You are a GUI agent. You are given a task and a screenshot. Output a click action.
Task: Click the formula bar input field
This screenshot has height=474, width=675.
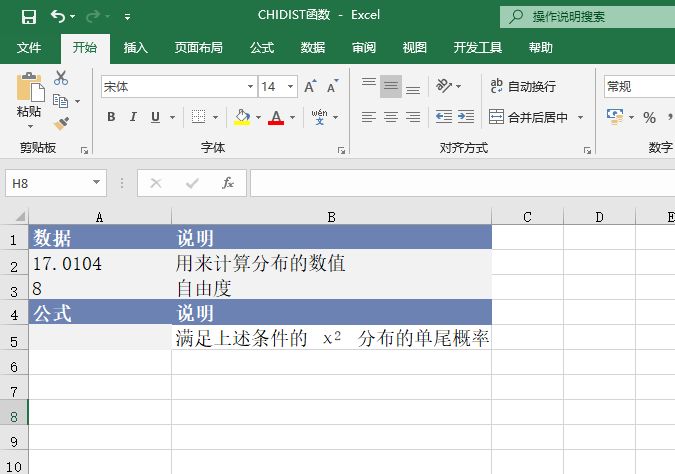tap(460, 183)
